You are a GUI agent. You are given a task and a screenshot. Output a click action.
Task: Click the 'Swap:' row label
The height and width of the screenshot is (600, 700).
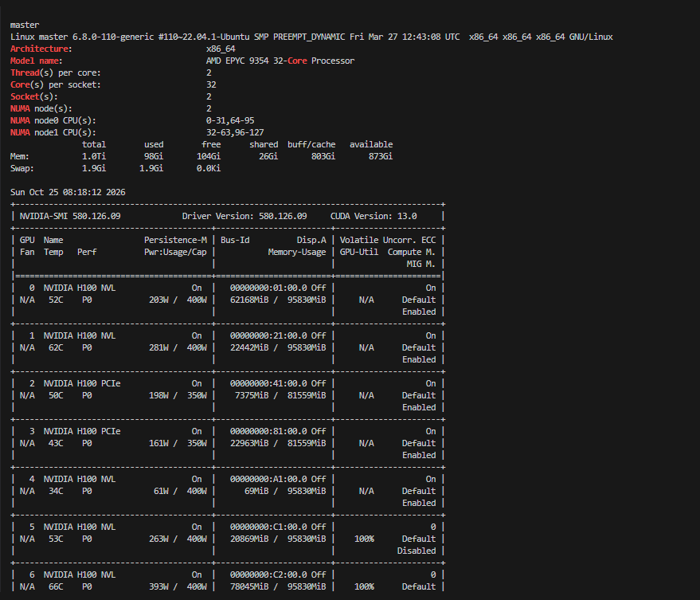pos(22,168)
